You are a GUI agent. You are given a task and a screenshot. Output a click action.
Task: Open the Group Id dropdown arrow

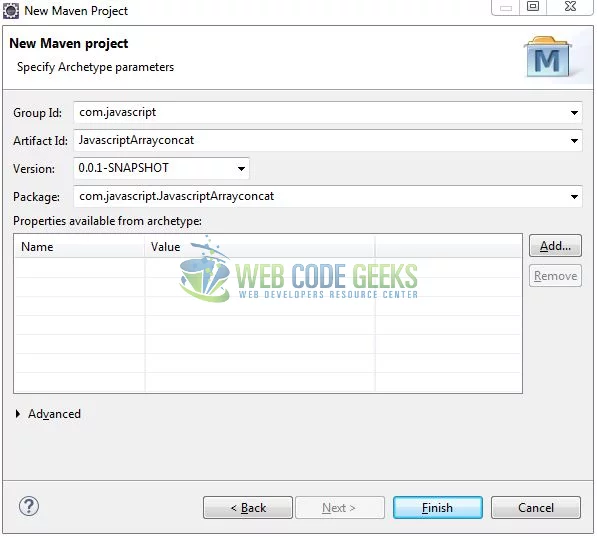[x=574, y=113]
